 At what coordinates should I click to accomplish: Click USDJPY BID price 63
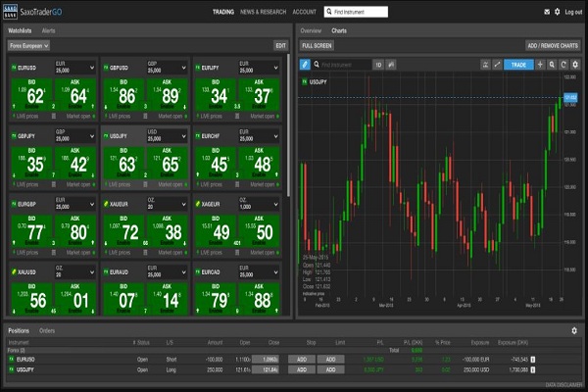[123, 163]
